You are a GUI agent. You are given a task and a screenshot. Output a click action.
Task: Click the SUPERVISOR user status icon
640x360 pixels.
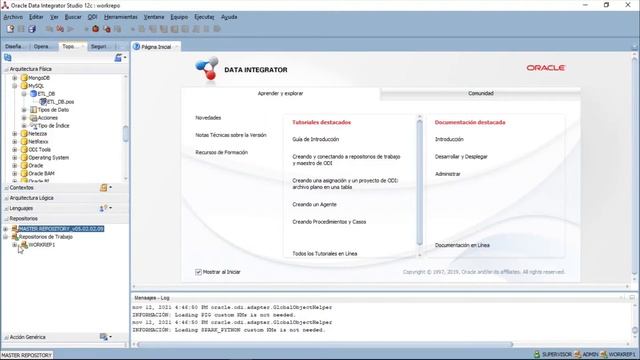tap(537, 354)
